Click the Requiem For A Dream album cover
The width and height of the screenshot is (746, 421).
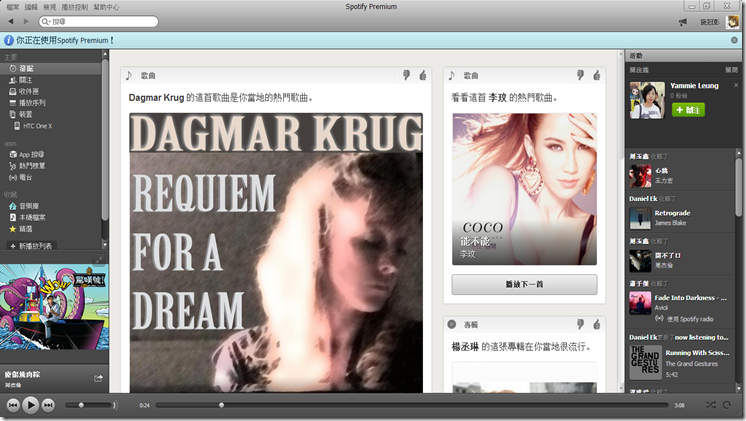tap(276, 253)
